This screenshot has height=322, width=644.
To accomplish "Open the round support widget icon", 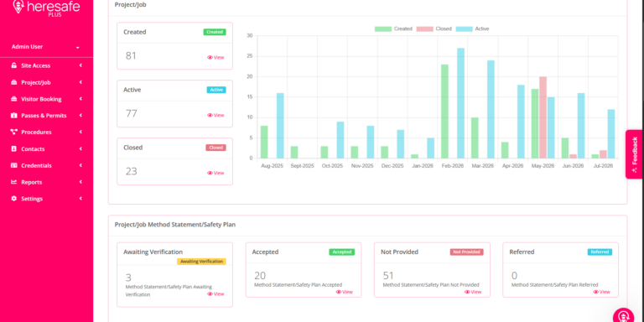I will 624,316.
